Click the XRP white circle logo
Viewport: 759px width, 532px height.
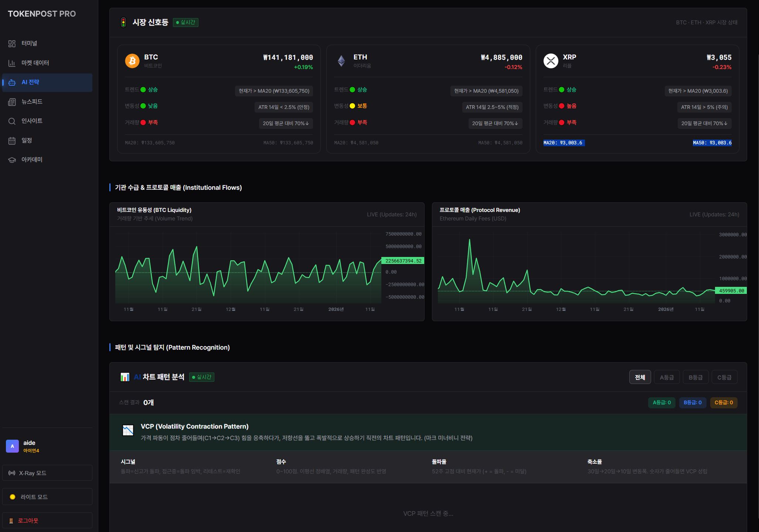coord(551,61)
